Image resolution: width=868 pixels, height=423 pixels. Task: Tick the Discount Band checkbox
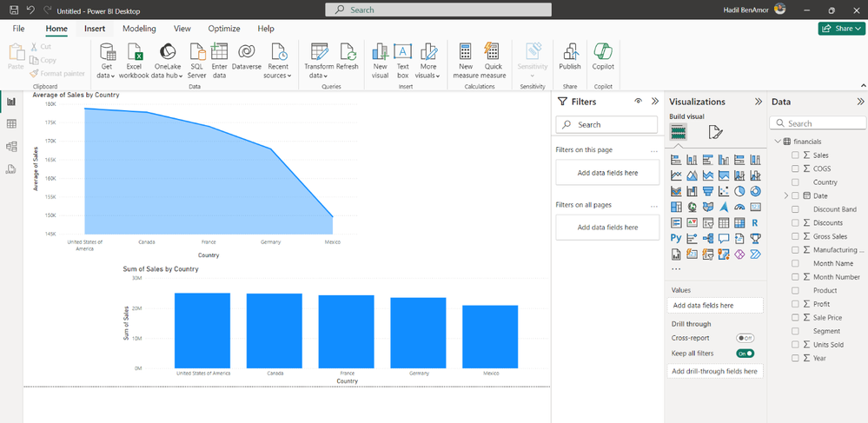(x=795, y=209)
